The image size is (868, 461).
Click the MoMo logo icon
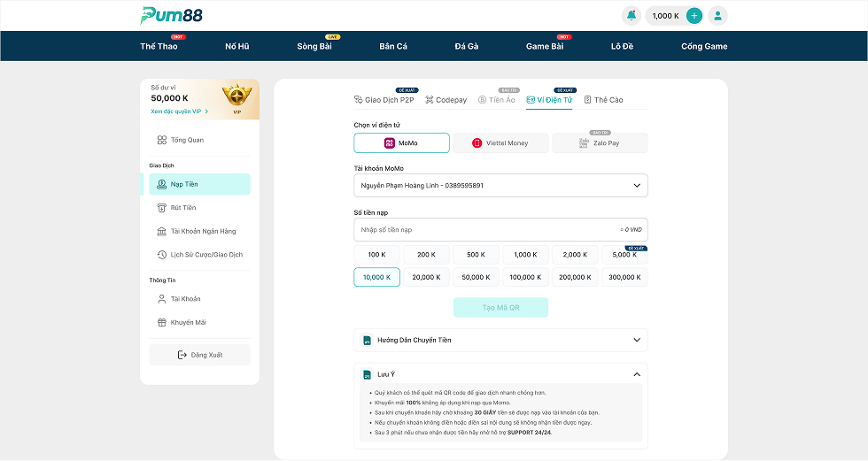[390, 143]
